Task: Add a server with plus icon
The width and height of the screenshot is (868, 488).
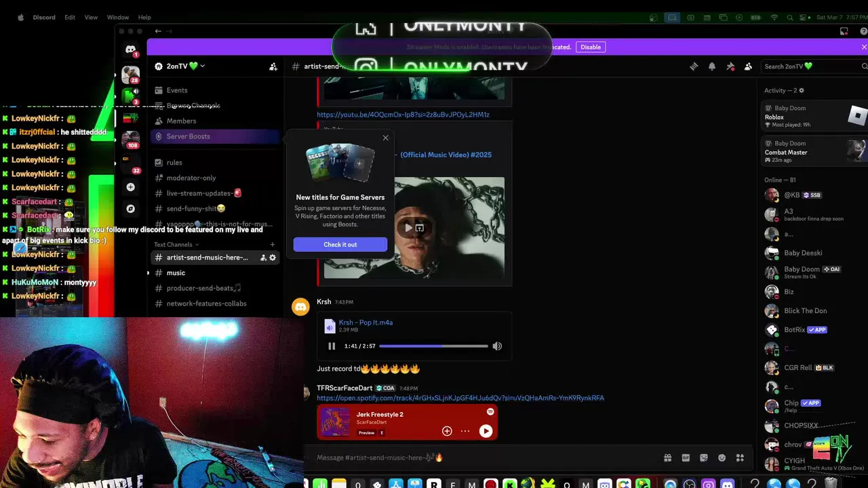Action: 131,187
